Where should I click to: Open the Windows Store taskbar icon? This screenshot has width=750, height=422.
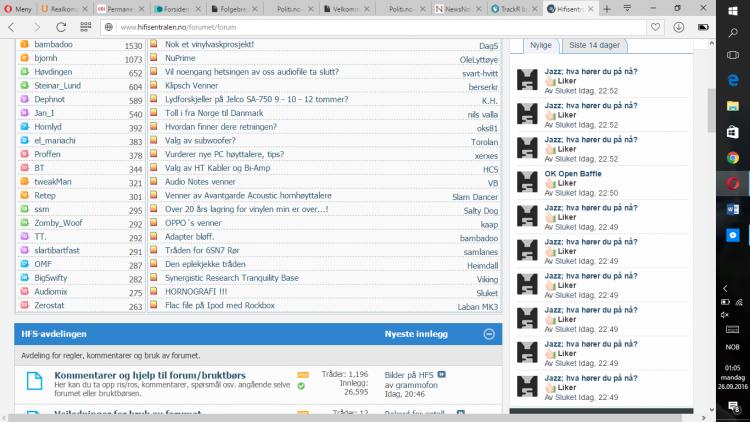(x=733, y=132)
